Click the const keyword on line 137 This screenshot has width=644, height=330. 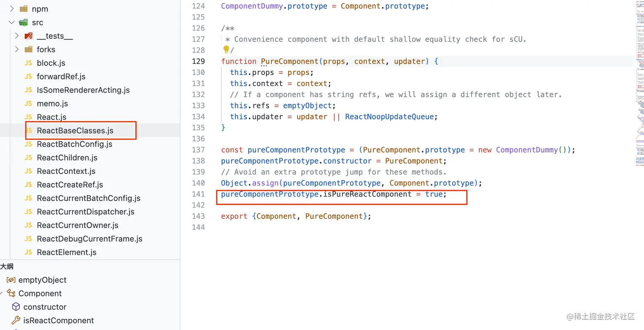pyautogui.click(x=232, y=150)
